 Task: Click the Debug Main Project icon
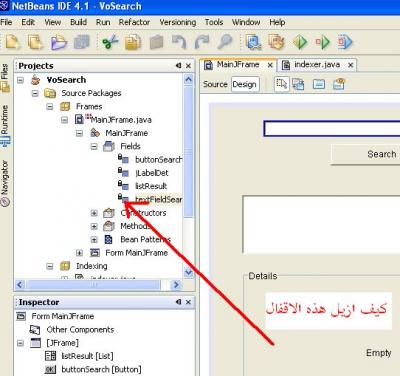pos(322,42)
